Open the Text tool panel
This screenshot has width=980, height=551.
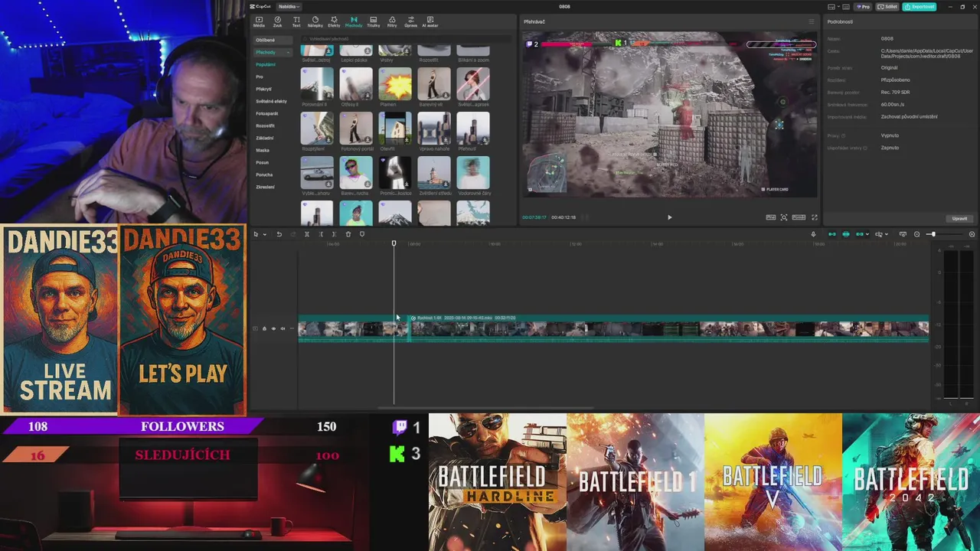coord(296,21)
